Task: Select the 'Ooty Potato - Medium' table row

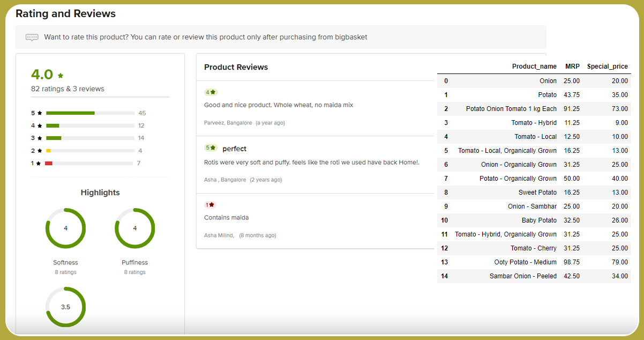Action: pos(534,262)
